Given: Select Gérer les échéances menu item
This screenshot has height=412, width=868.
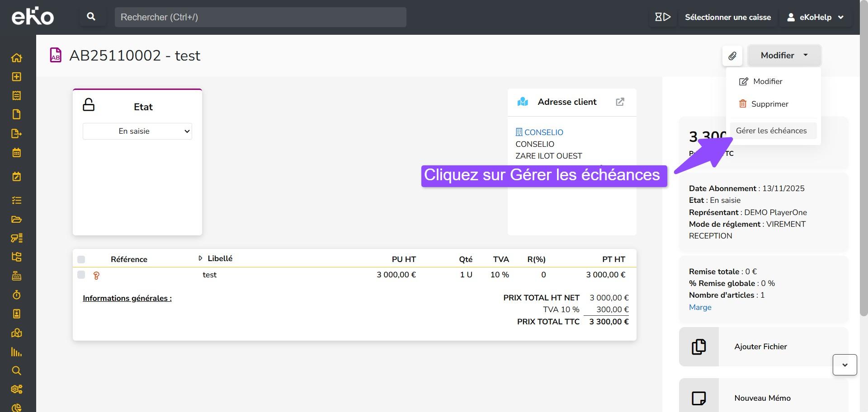Looking at the screenshot, I should tap(771, 131).
